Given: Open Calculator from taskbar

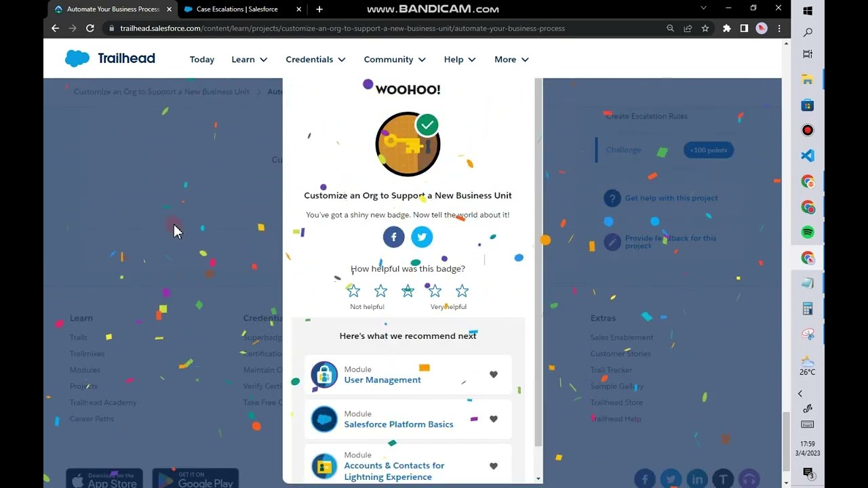Looking at the screenshot, I should pos(808,308).
